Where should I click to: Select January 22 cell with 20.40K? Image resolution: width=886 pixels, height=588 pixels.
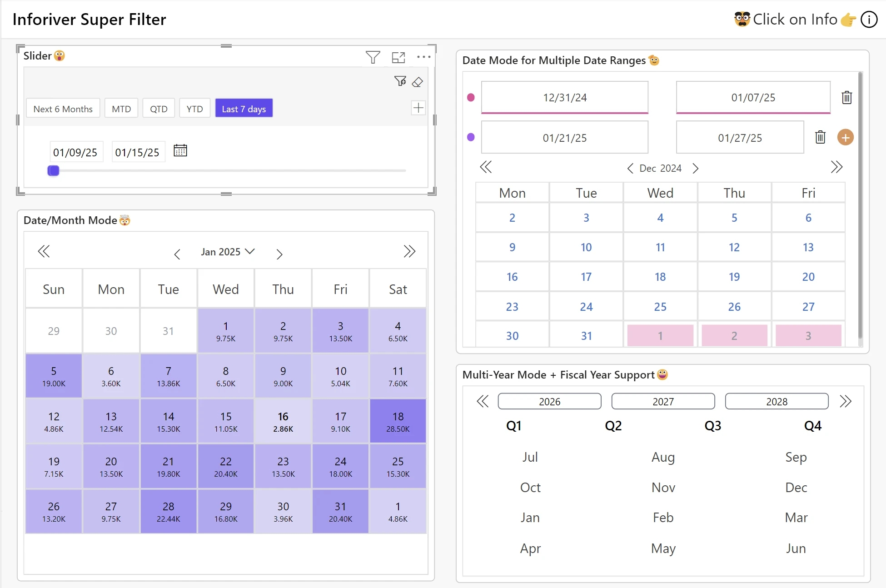point(226,467)
